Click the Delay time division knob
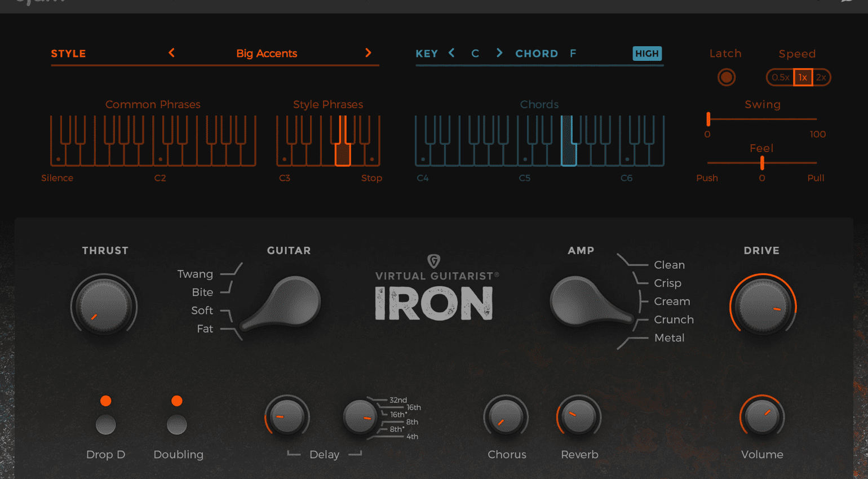The image size is (868, 479). [x=359, y=418]
